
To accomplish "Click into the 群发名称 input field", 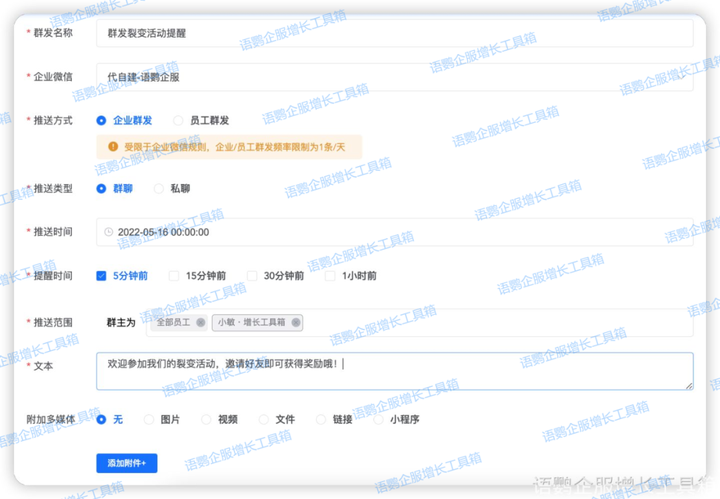I will click(x=394, y=33).
